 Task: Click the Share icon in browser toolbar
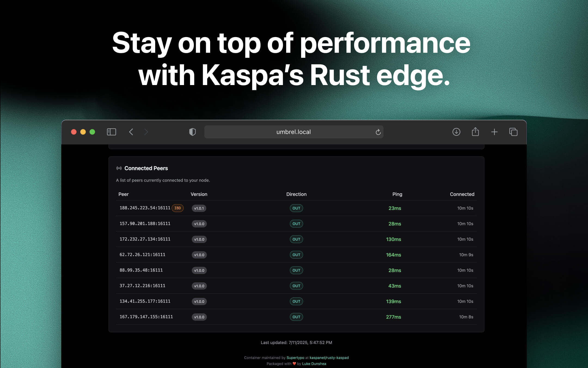point(475,132)
